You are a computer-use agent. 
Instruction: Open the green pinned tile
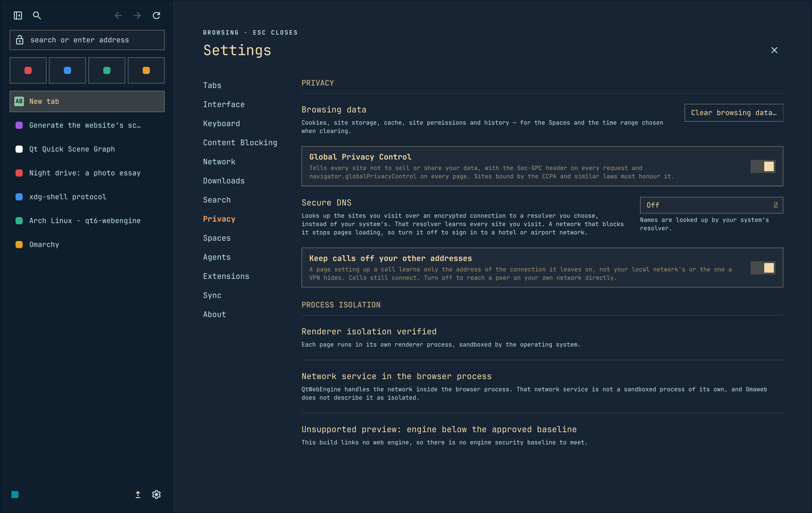click(x=107, y=70)
